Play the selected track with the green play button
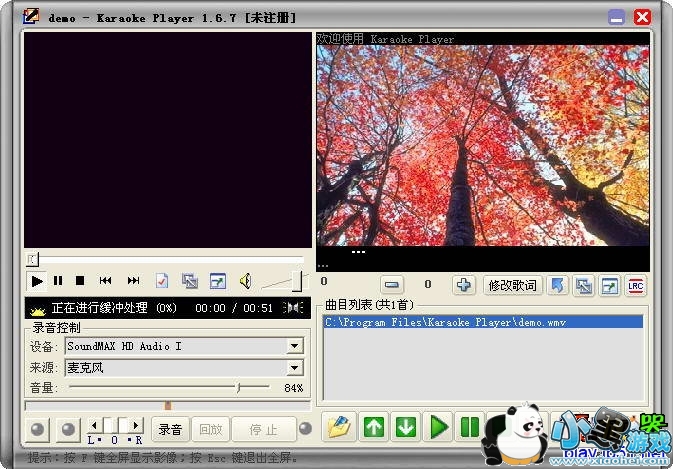This screenshot has height=469, width=673. [x=438, y=428]
